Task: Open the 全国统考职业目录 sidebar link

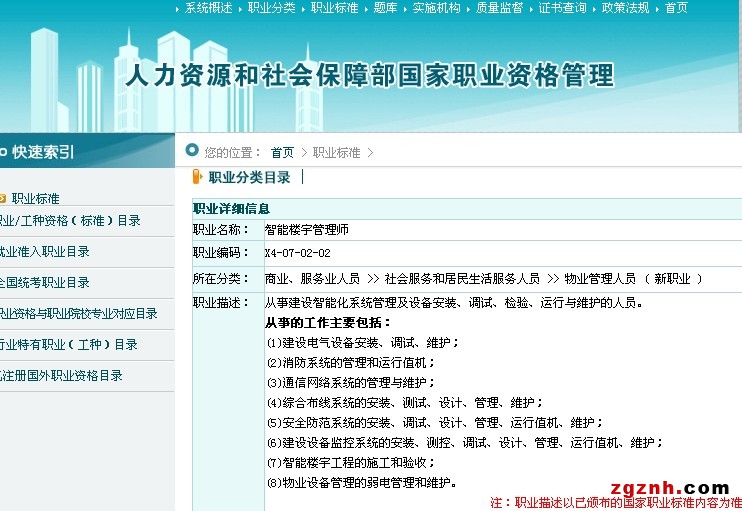Action: [44, 283]
